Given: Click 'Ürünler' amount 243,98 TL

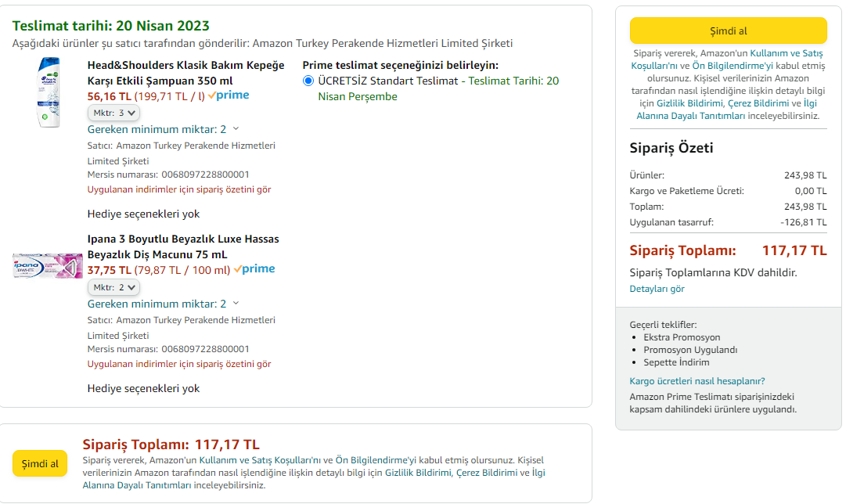Looking at the screenshot, I should pyautogui.click(x=805, y=175).
